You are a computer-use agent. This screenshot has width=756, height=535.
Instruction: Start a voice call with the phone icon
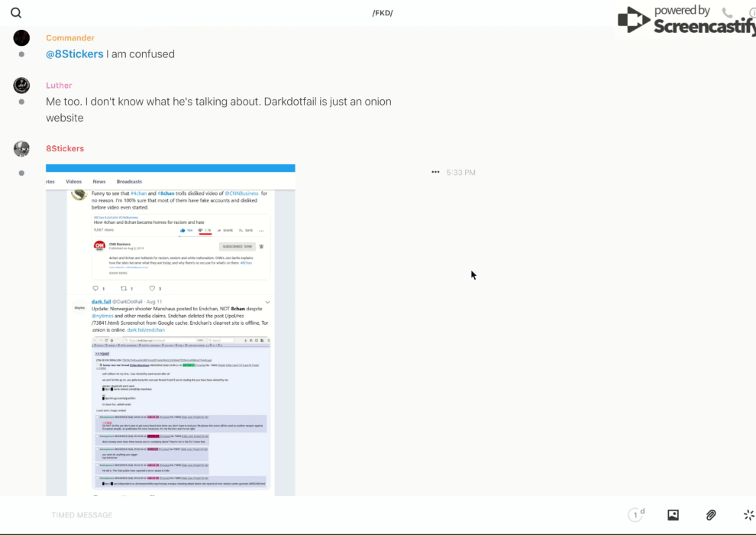[x=727, y=13]
